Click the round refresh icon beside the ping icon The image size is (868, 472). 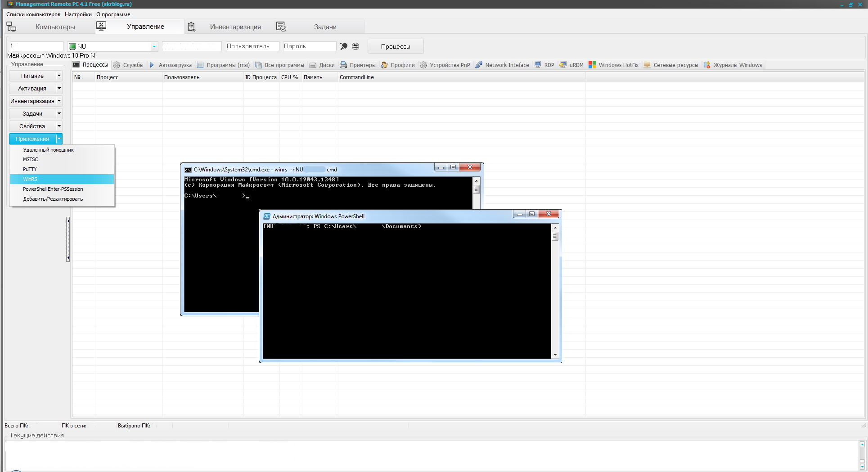coord(355,46)
